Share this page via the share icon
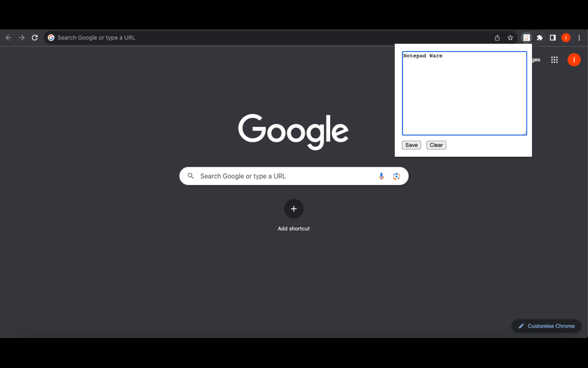This screenshot has width=588, height=368. 497,38
